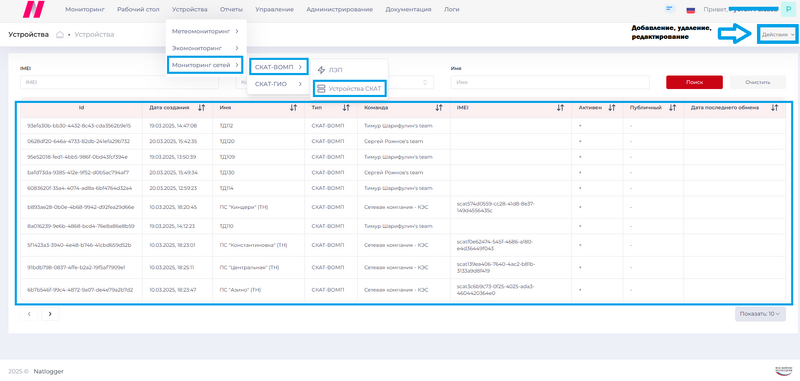Click the Id cell starting 93efa30b

click(x=79, y=125)
